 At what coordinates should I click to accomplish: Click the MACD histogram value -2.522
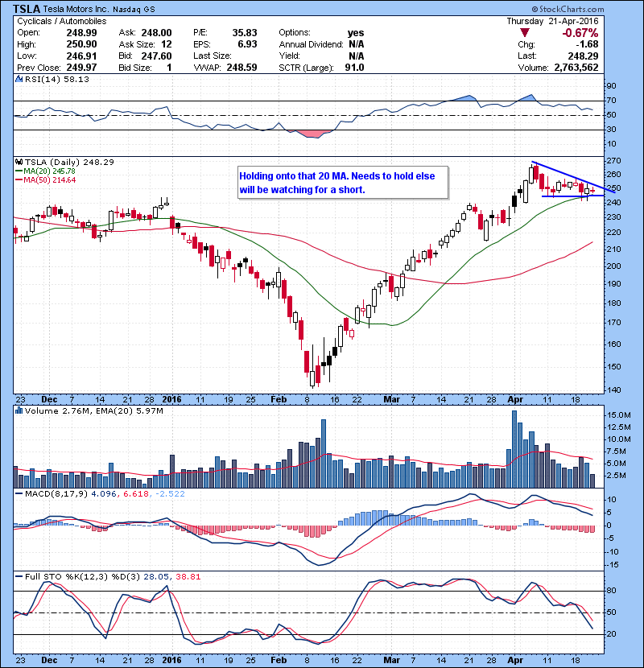(x=170, y=494)
